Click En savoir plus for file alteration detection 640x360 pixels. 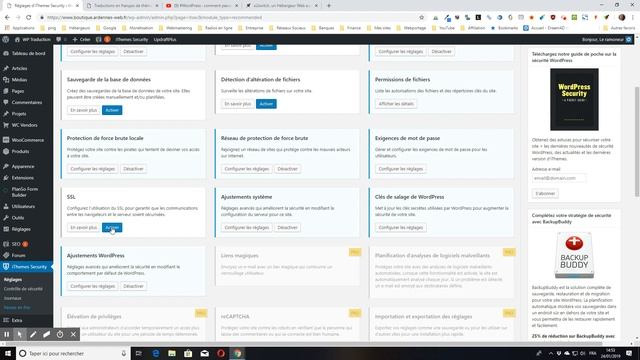238,104
